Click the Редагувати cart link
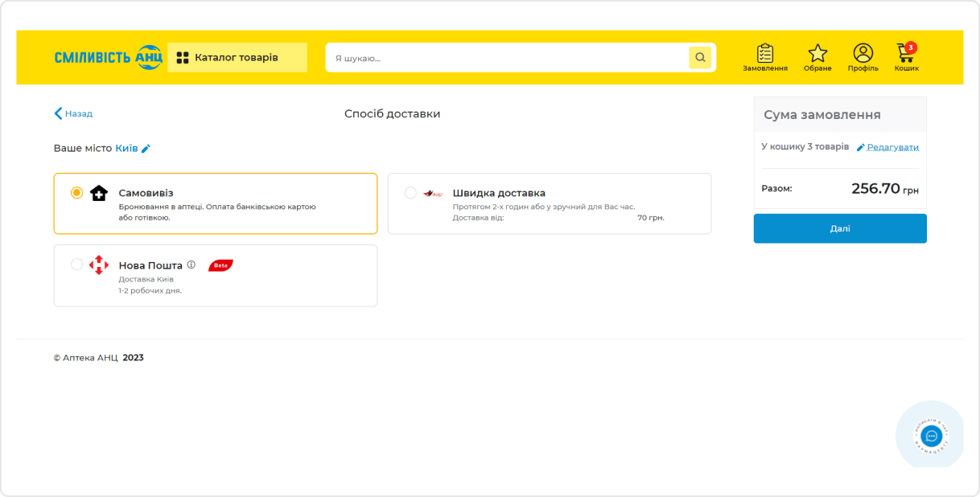The image size is (980, 497). [x=892, y=147]
